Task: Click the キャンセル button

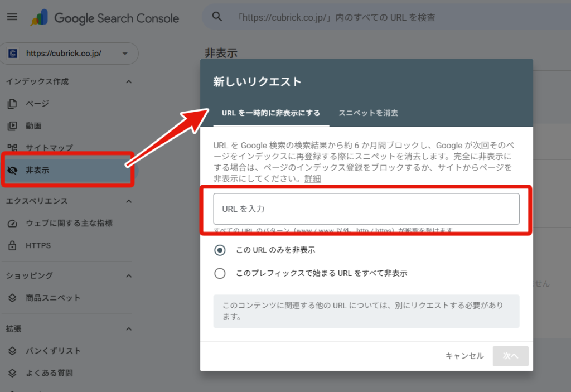Action: tap(464, 356)
